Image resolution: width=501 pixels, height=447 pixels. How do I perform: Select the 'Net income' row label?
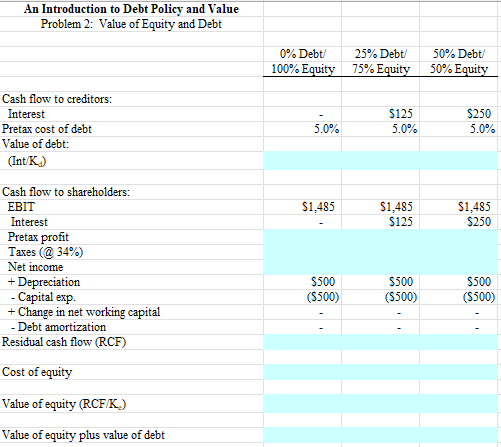coord(35,267)
